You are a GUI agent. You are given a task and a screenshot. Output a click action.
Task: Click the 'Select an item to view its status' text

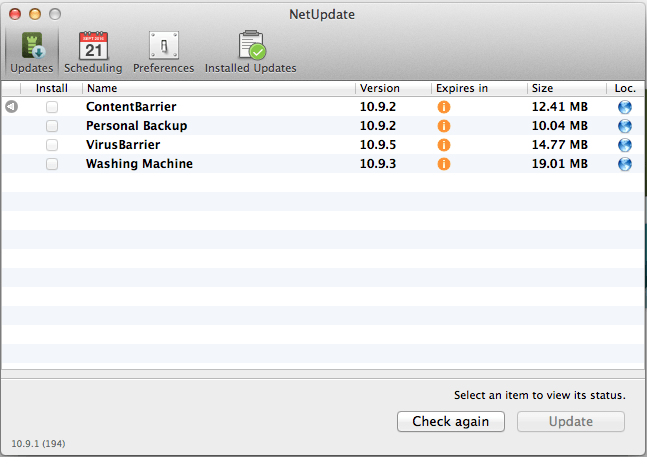tap(540, 395)
